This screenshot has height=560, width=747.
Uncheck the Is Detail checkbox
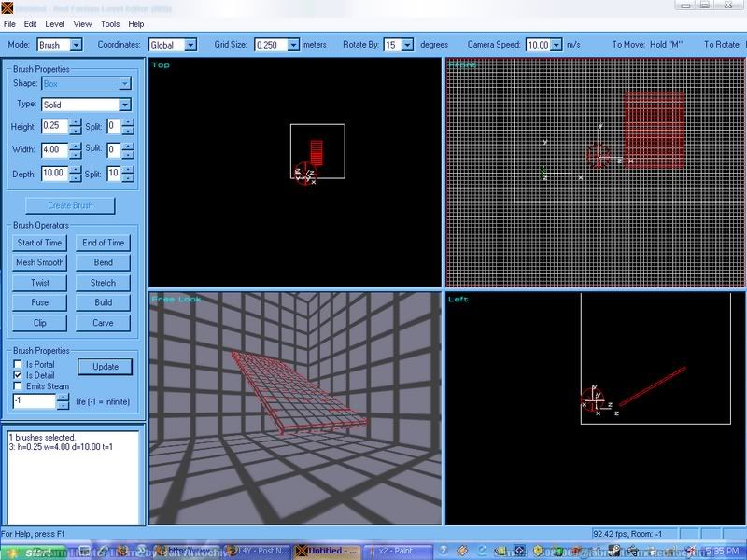pyautogui.click(x=18, y=375)
